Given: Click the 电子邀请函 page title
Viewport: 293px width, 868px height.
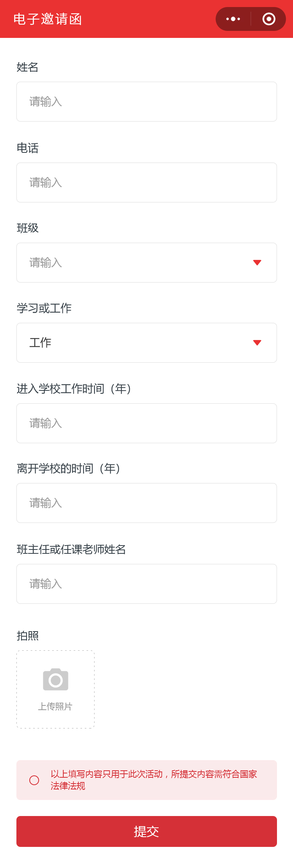Looking at the screenshot, I should coord(48,19).
